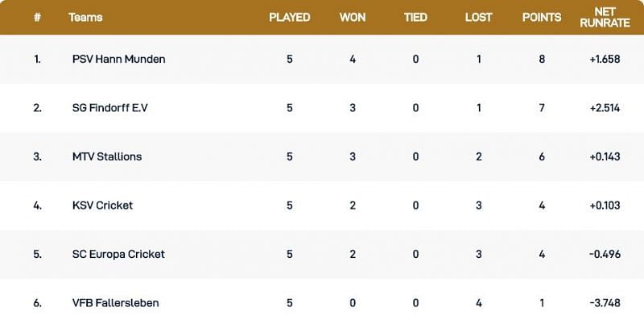The width and height of the screenshot is (644, 324).
Task: Open the PSV Hann Munden team
Action: pos(118,59)
